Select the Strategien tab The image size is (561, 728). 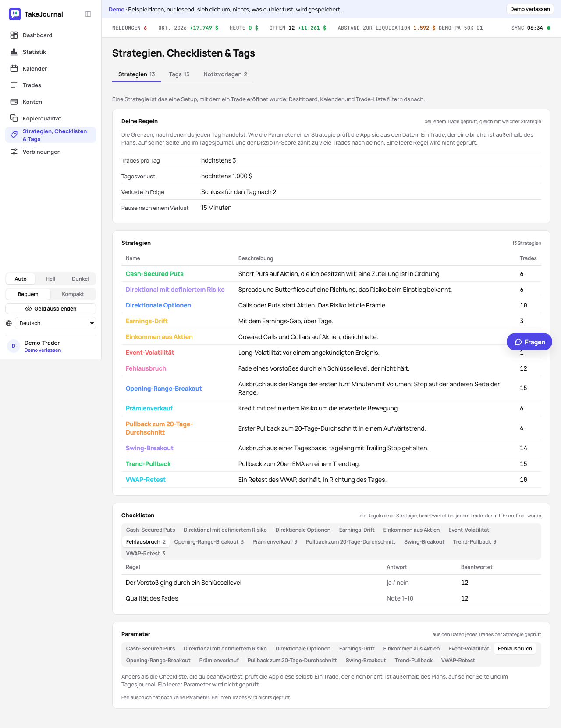pos(137,74)
